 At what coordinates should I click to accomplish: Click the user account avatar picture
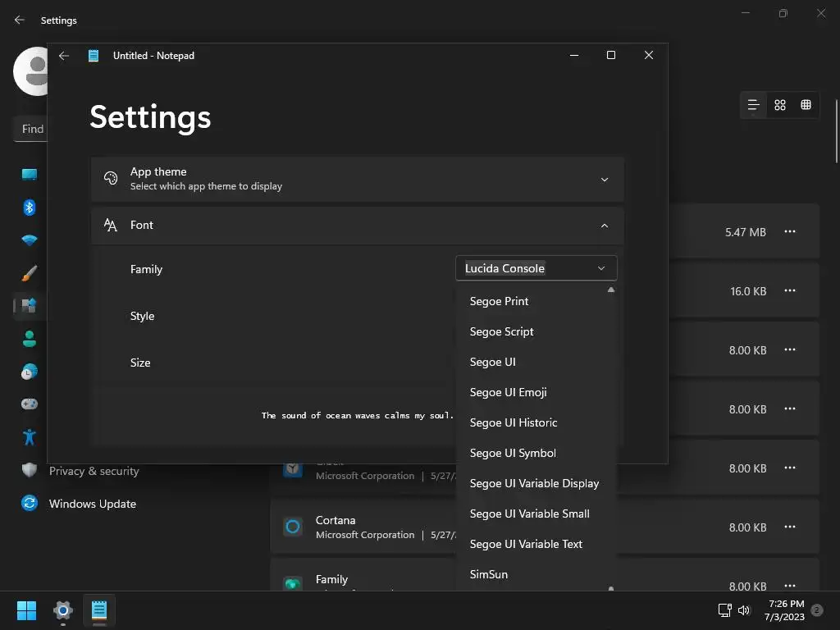pyautogui.click(x=30, y=71)
